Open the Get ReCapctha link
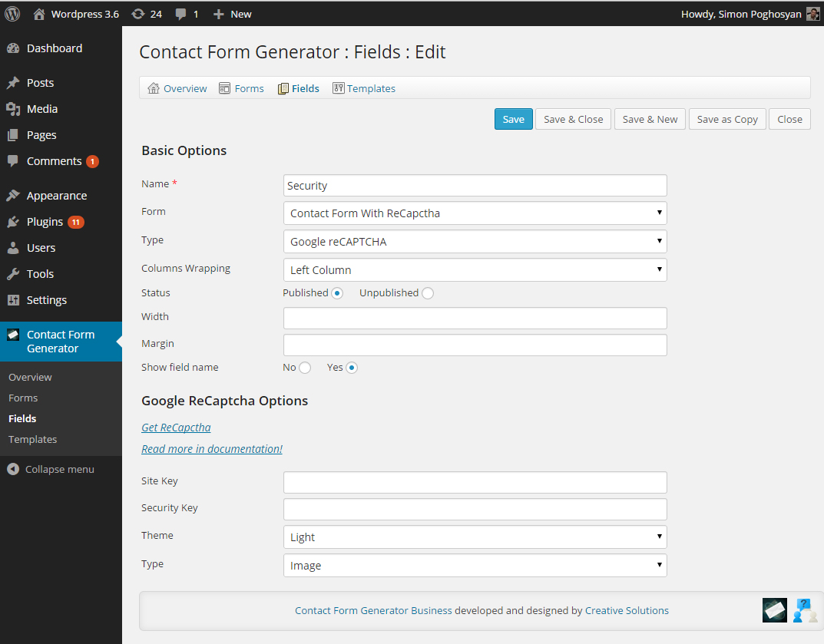Image resolution: width=824 pixels, height=644 pixels. 176,428
